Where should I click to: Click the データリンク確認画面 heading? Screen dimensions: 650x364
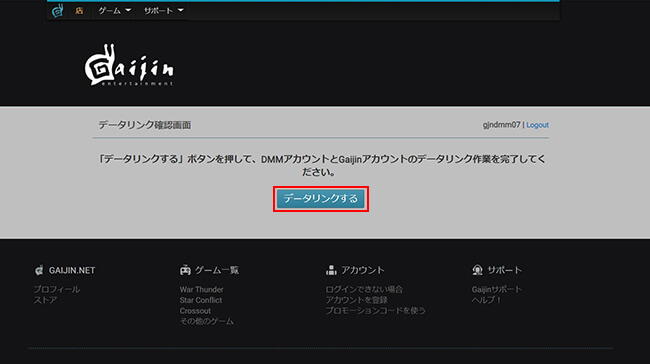tap(145, 125)
